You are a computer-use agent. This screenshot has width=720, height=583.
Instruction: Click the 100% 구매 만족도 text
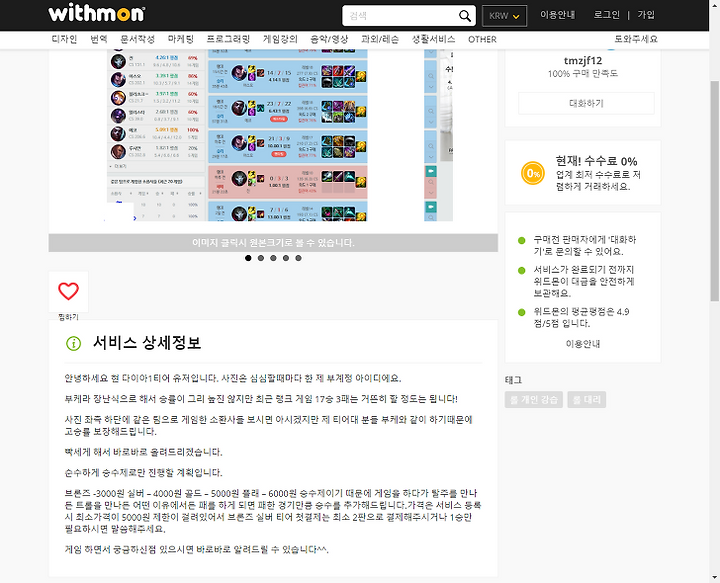pyautogui.click(x=583, y=73)
